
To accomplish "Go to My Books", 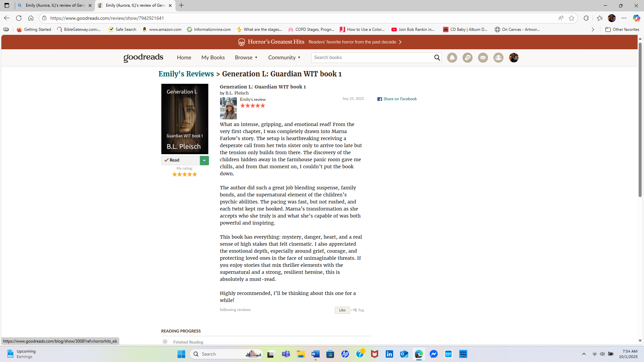I will [x=213, y=58].
